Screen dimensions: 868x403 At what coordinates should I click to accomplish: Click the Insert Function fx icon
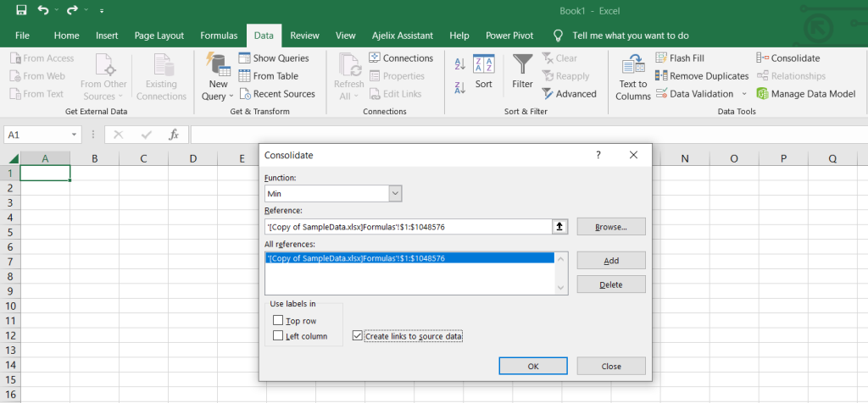[x=174, y=135]
